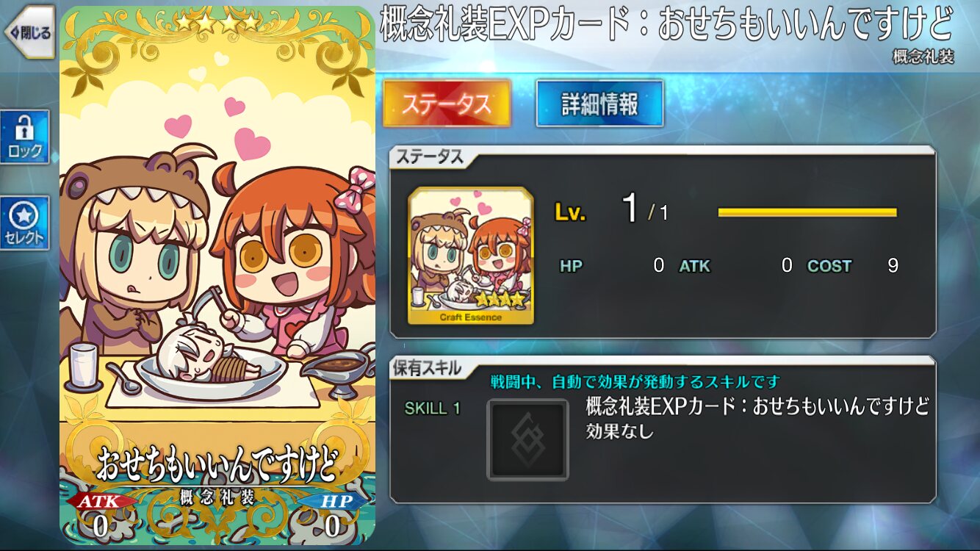This screenshot has height=551, width=980.
Task: Switch to the ステータス tab
Action: click(x=447, y=104)
